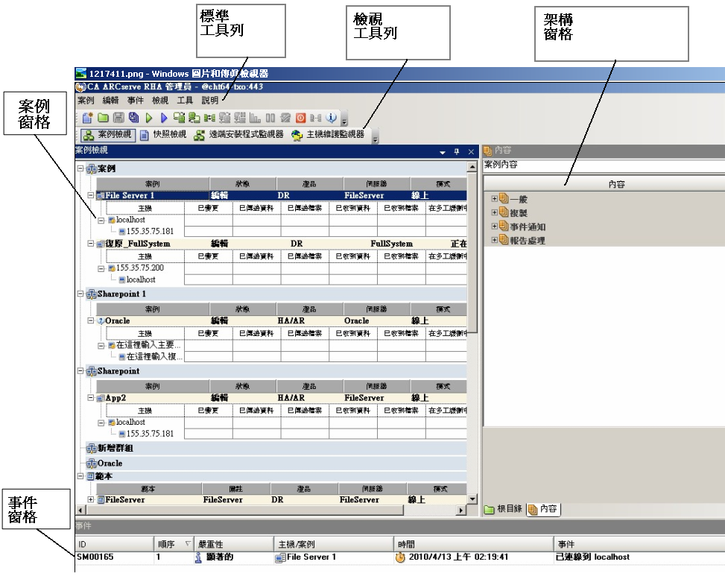This screenshot has height=588, width=725.
Task: Click the blue Info toolbar icon
Action: click(331, 118)
